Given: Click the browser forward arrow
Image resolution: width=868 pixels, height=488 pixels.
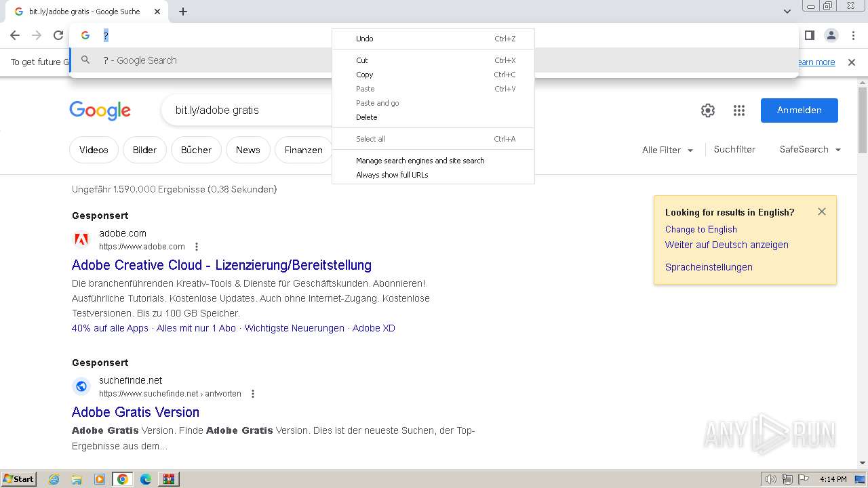Looking at the screenshot, I should (x=37, y=35).
